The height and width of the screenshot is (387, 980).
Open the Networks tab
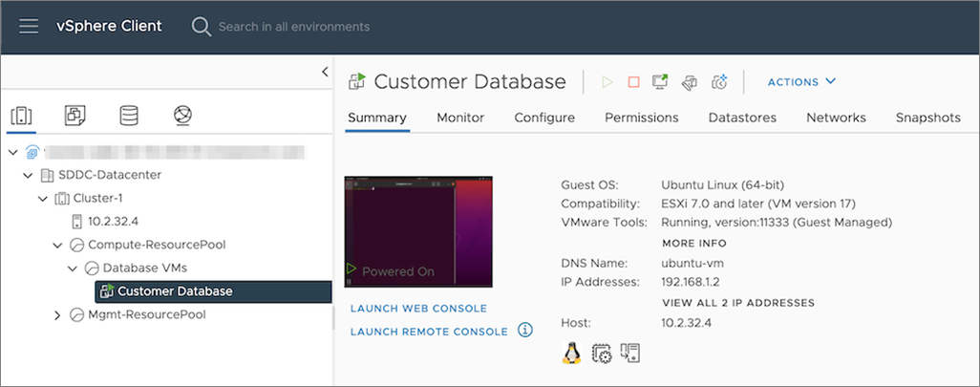pos(837,118)
